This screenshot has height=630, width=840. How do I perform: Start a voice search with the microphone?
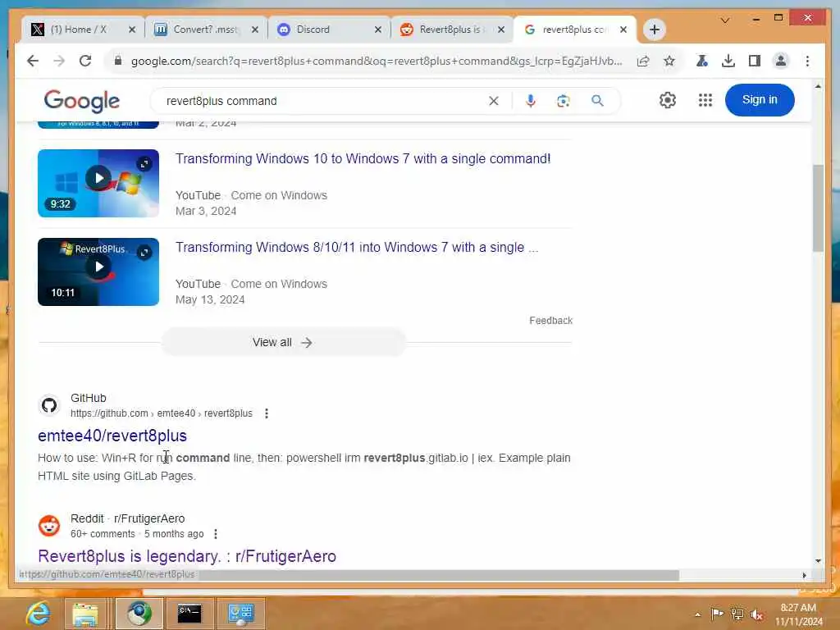531,101
